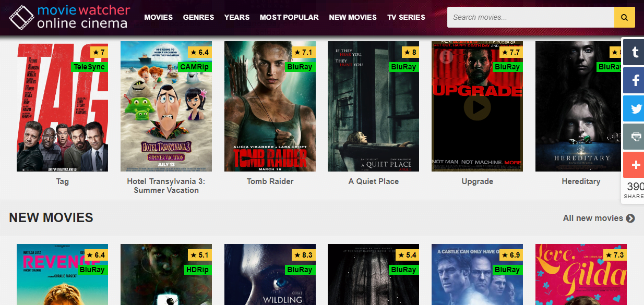Viewport: 644px width, 305px height.
Task: Open the YEARS menu
Action: click(x=237, y=17)
